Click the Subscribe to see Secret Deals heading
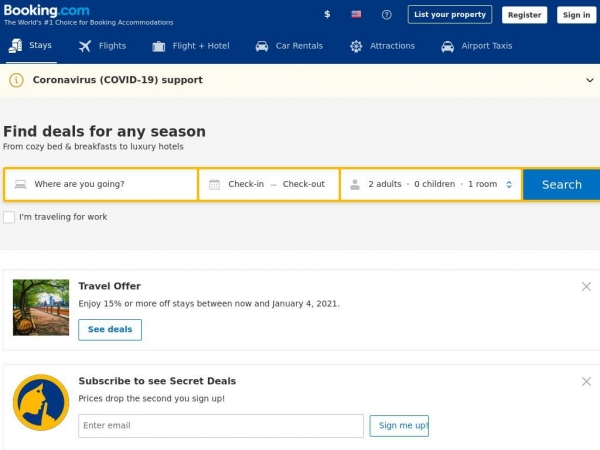 (x=157, y=381)
